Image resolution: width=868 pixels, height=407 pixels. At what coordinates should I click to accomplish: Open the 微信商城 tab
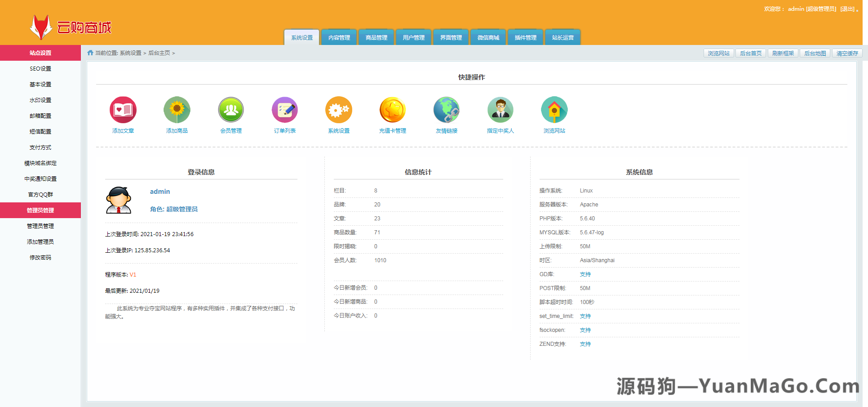coord(488,37)
